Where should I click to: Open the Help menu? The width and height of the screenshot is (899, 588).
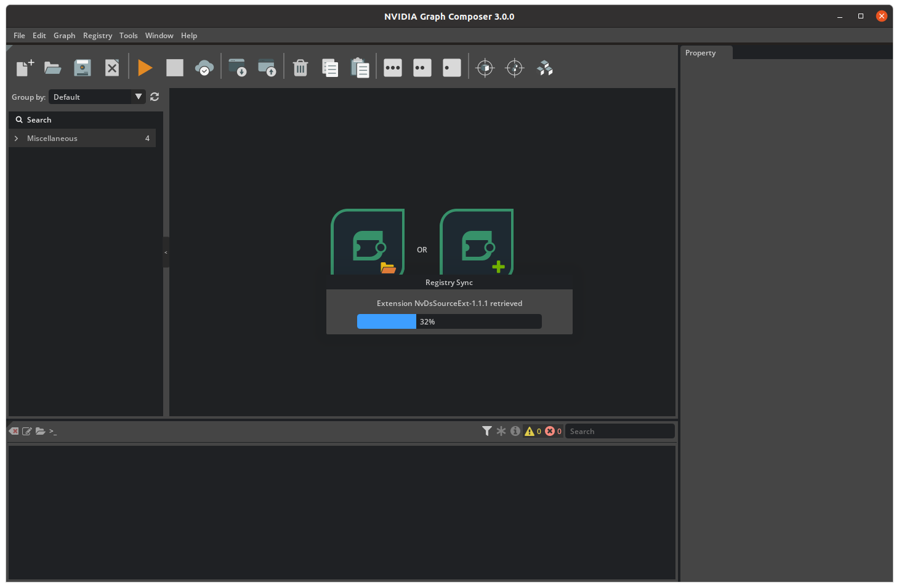[x=189, y=36]
